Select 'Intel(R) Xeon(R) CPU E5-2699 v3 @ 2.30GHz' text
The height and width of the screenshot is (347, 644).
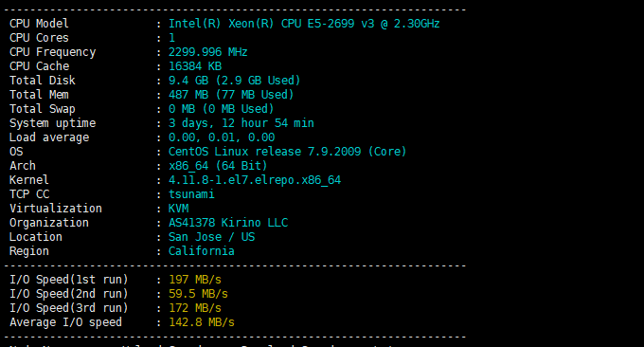(x=304, y=24)
